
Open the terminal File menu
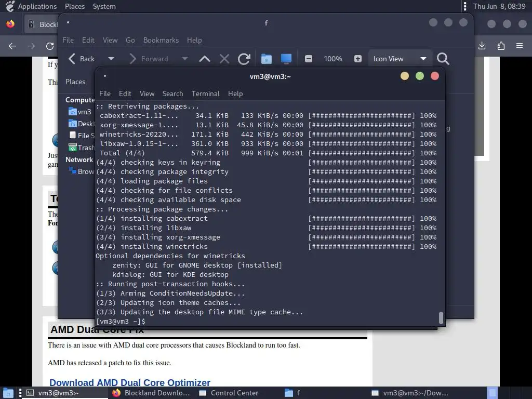pyautogui.click(x=104, y=94)
